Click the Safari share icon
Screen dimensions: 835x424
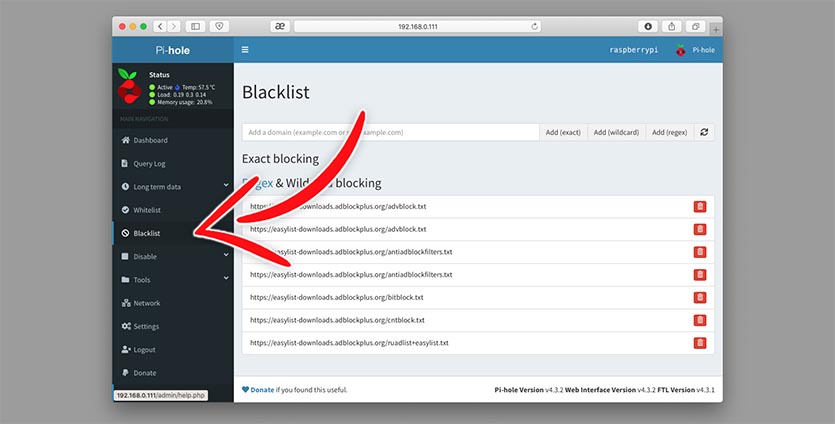[672, 26]
